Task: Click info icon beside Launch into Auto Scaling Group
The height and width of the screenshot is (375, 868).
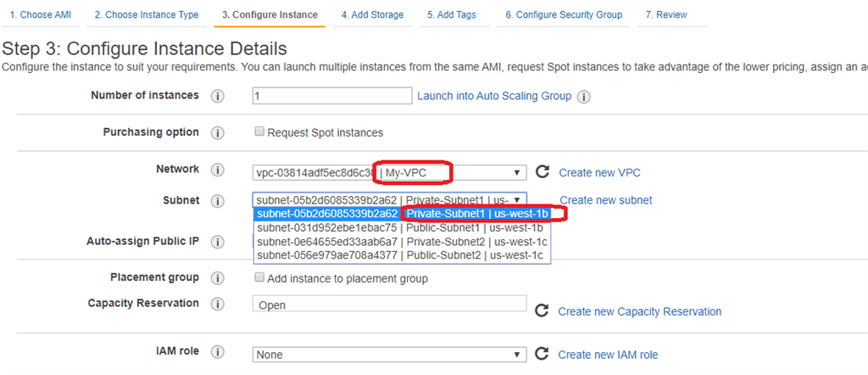Action: pyautogui.click(x=583, y=97)
